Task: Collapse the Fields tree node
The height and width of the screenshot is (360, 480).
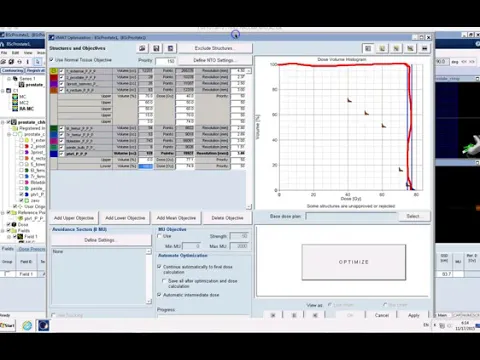Action: 3,230
